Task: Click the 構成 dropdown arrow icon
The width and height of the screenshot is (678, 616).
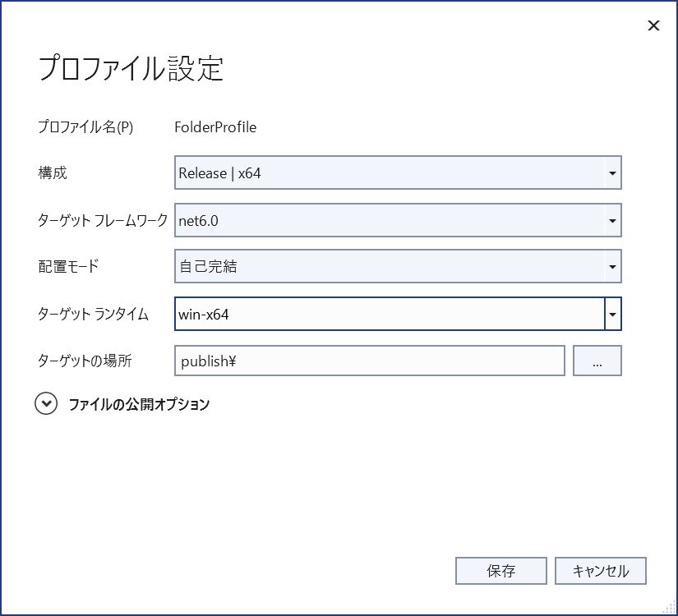Action: [x=611, y=172]
